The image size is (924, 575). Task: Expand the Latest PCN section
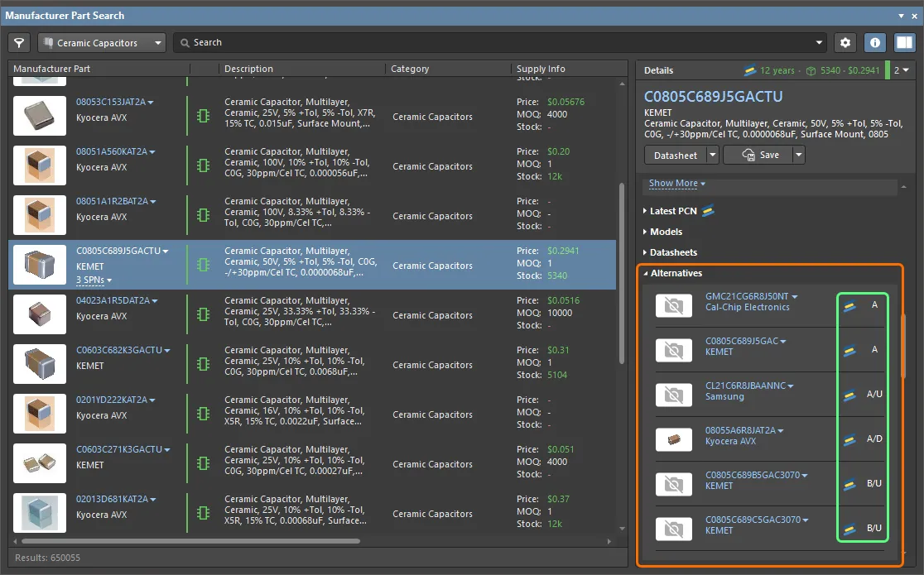tap(673, 211)
